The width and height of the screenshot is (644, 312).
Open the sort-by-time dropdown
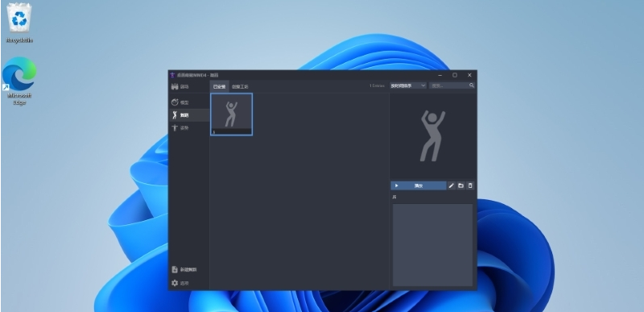click(x=408, y=85)
